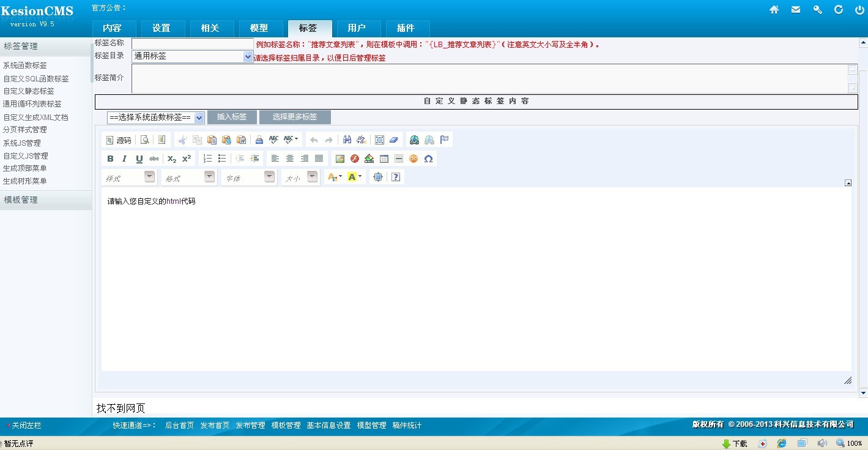Click the key password icon in header

click(818, 9)
